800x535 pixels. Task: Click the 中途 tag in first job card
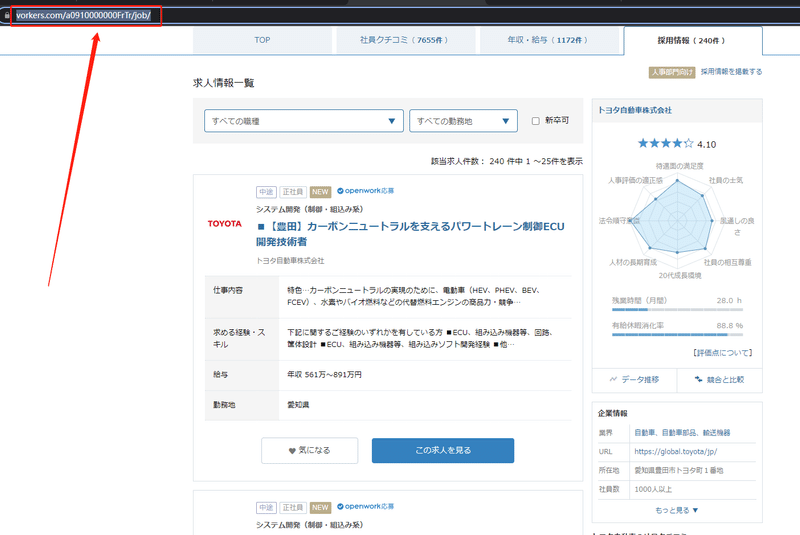pyautogui.click(x=266, y=192)
